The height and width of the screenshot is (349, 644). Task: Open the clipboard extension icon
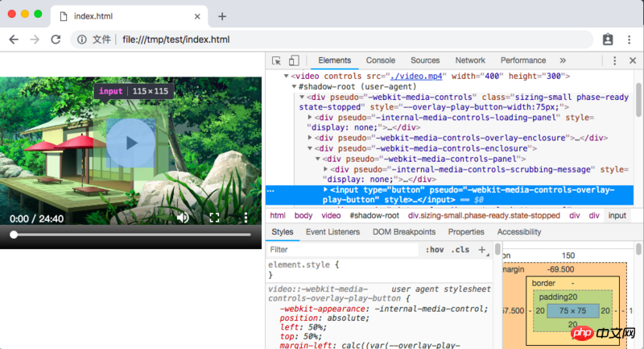[x=608, y=39]
